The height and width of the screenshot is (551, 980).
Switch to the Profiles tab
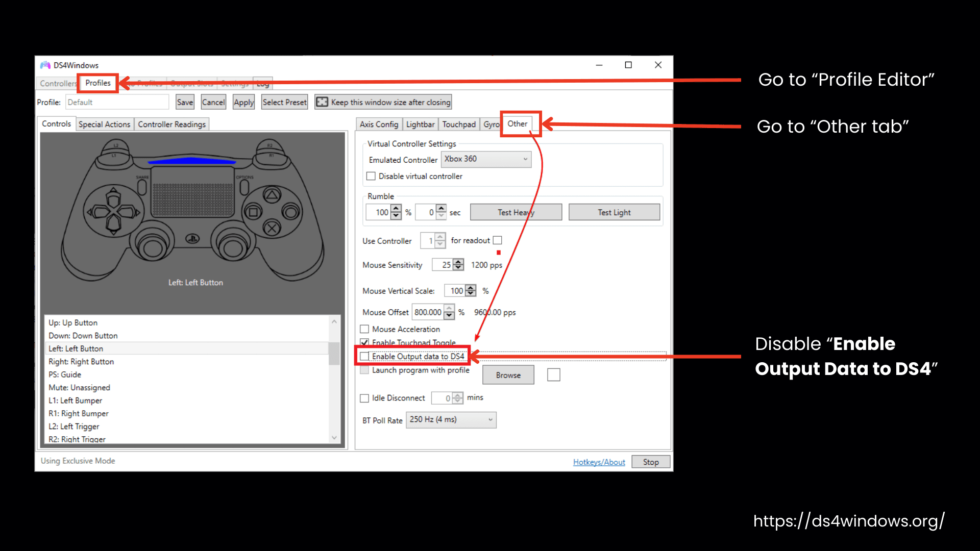(98, 83)
